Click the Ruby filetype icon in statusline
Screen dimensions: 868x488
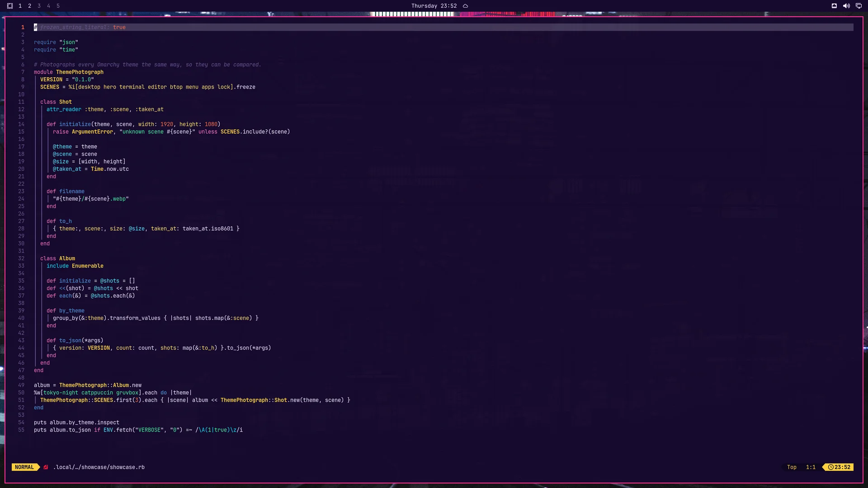coord(46,467)
